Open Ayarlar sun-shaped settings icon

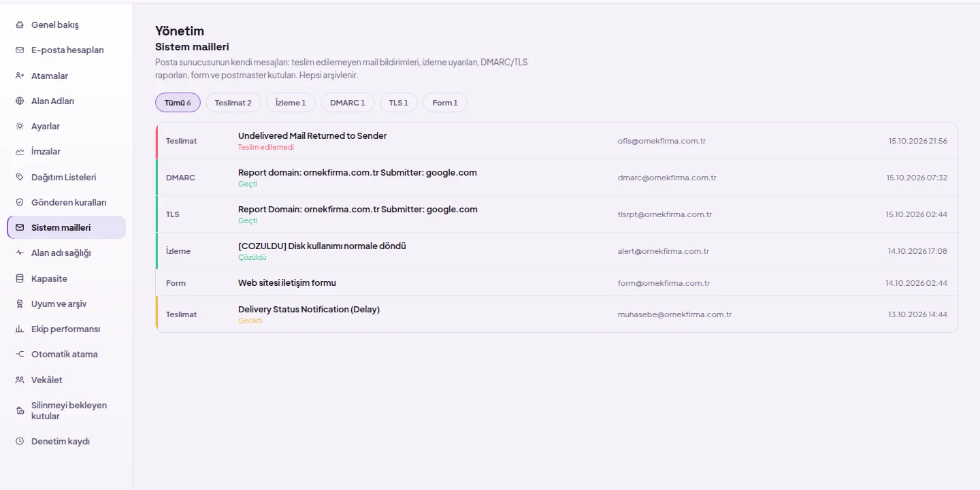[20, 127]
